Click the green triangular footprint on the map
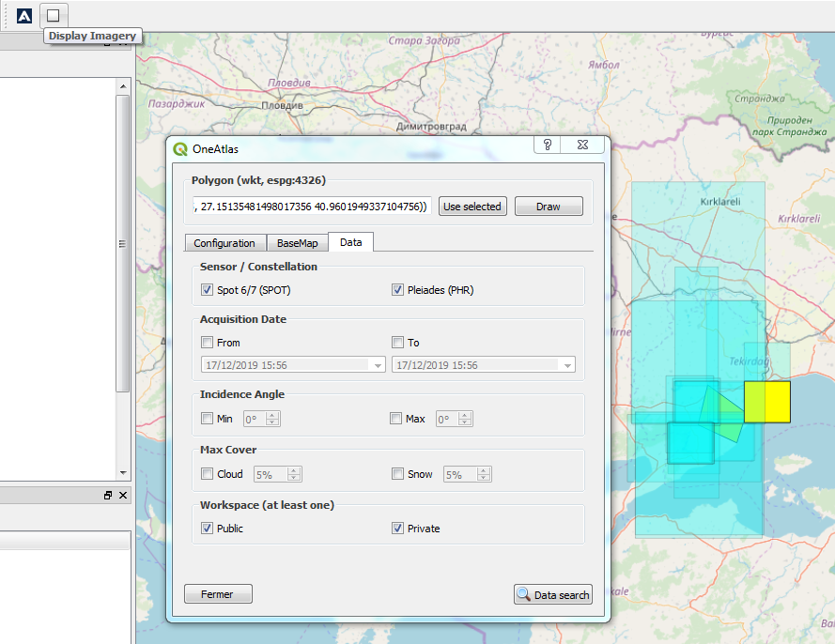 (721, 415)
